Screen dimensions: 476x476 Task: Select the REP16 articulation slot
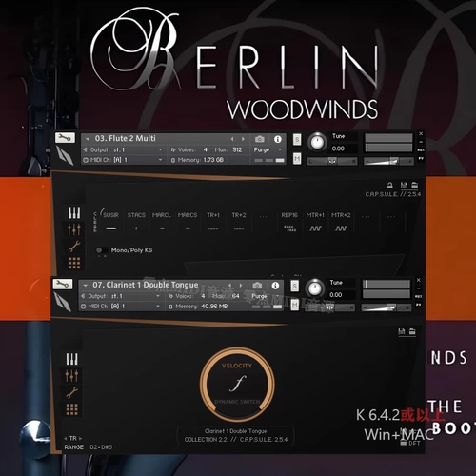click(289, 221)
